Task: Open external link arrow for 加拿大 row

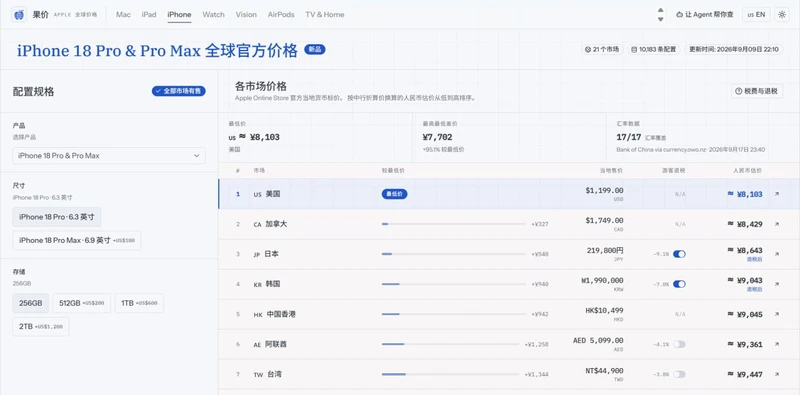Action: coord(777,224)
